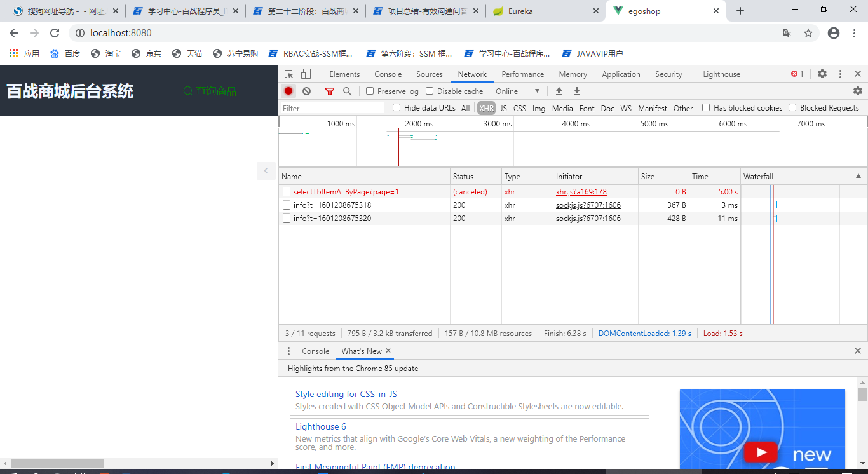The image size is (868, 474).
Task: Open Network settings gear icon
Action: [x=857, y=91]
